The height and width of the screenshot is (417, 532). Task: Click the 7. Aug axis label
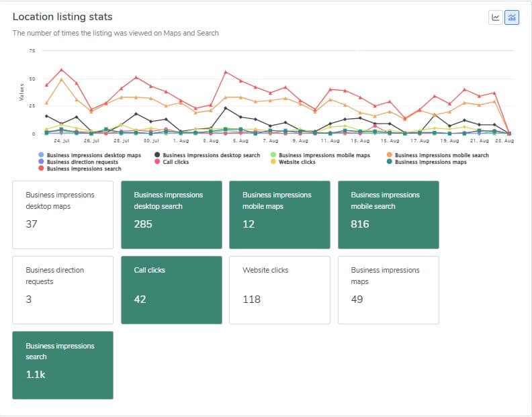click(271, 140)
